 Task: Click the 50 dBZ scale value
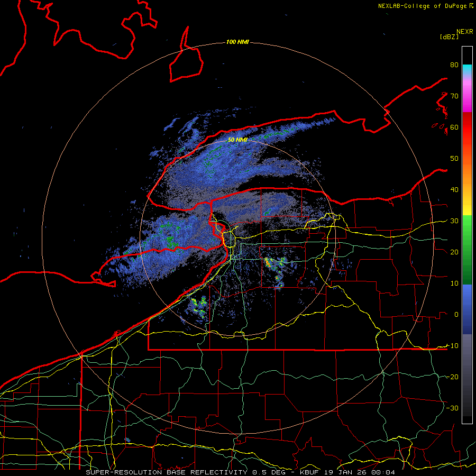pyautogui.click(x=454, y=159)
